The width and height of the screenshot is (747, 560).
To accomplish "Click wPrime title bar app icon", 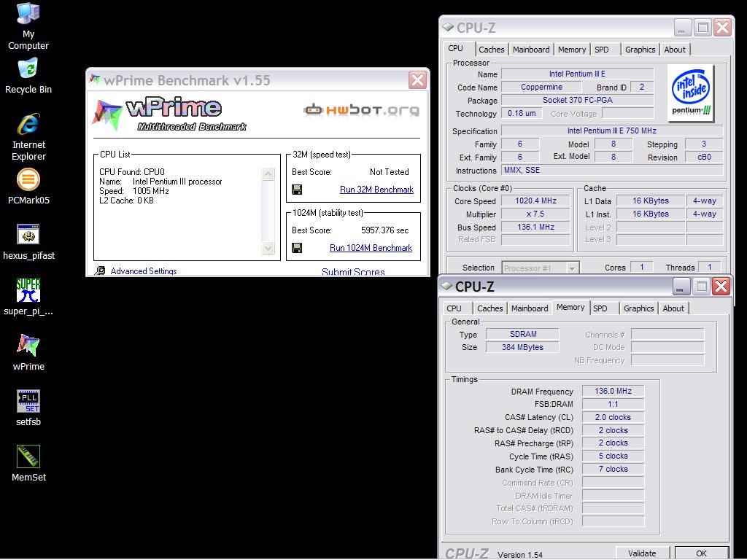I will pyautogui.click(x=95, y=79).
